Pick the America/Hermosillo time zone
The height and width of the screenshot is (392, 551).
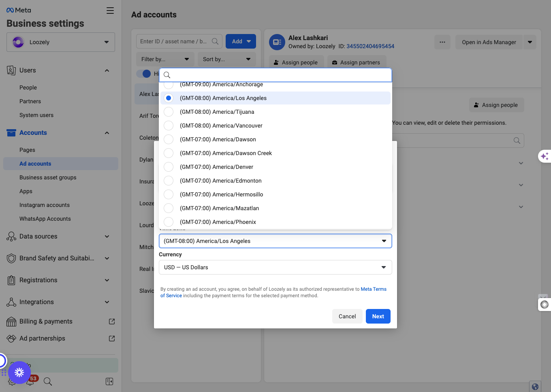tap(275, 194)
